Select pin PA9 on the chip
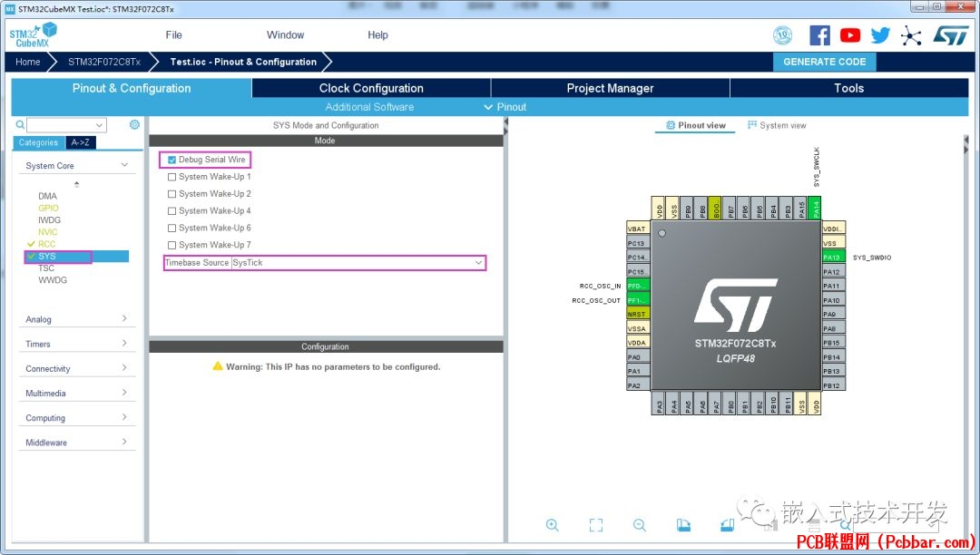The image size is (980, 555). click(834, 314)
